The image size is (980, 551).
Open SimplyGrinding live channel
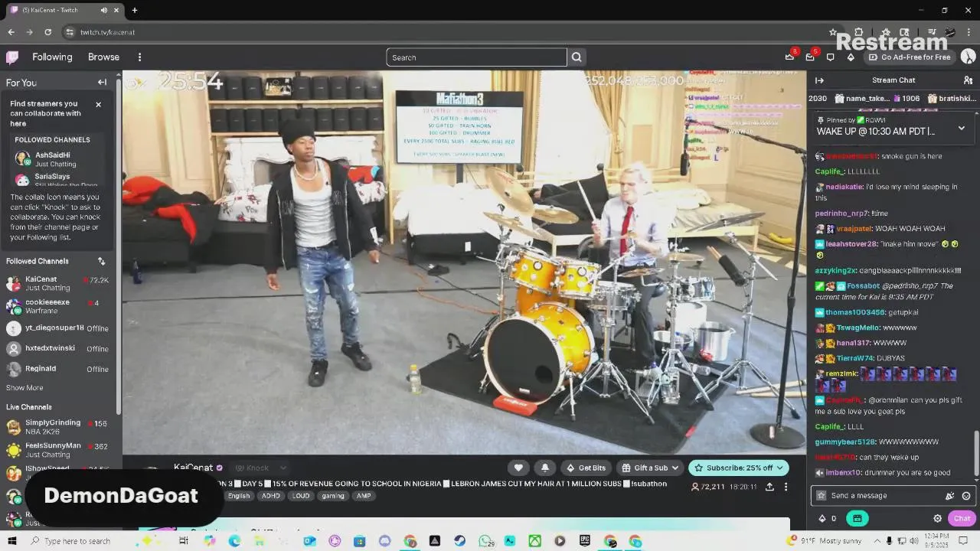(57, 426)
